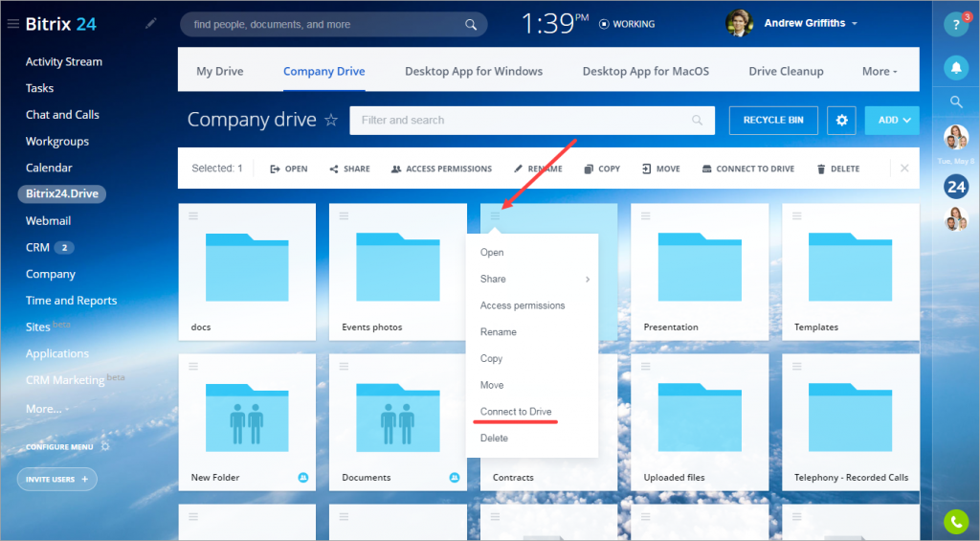Open the notifications bell icon
Viewport: 980px width, 541px height.
pyautogui.click(x=956, y=68)
